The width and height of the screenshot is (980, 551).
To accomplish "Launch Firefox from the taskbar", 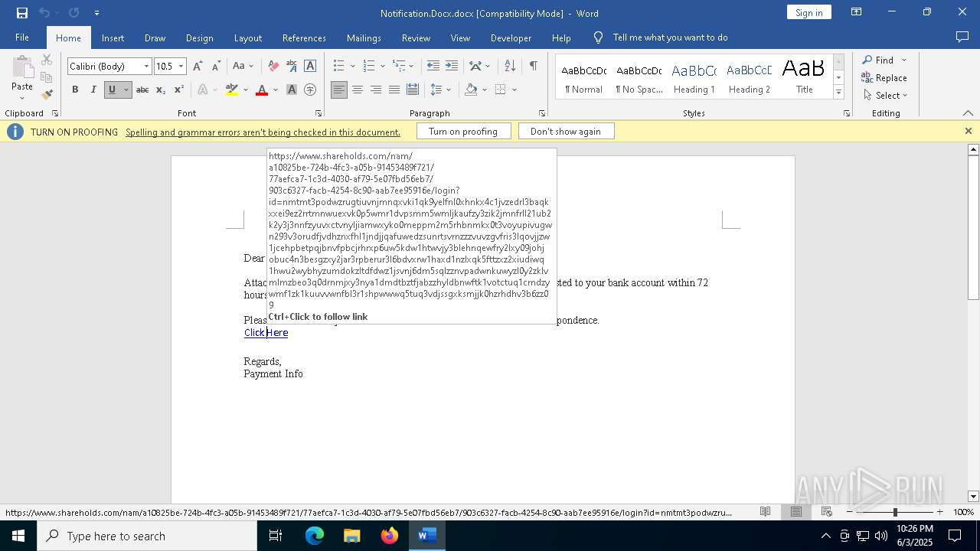I will pos(390,536).
